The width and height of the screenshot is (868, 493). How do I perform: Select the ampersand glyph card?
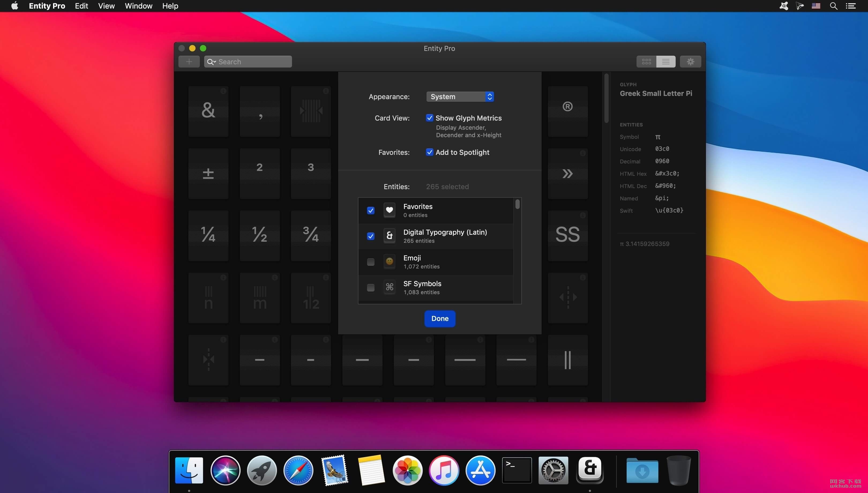[x=208, y=111]
